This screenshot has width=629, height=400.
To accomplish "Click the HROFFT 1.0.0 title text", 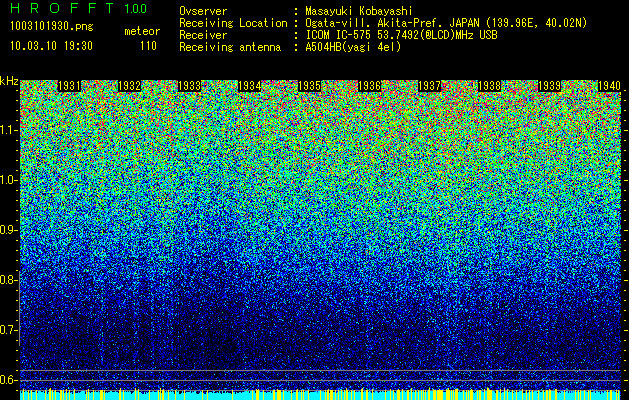I will 79,8.
